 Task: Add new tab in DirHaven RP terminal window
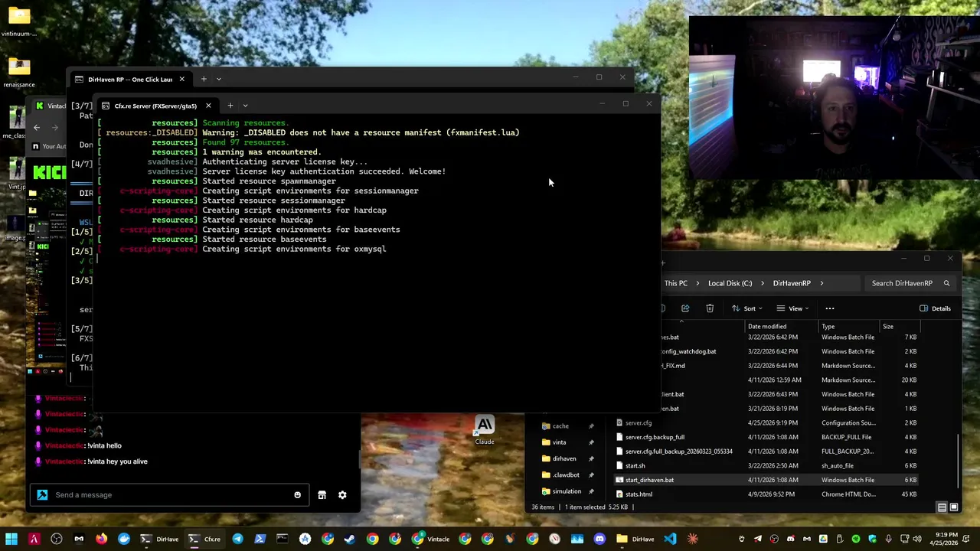coord(204,79)
